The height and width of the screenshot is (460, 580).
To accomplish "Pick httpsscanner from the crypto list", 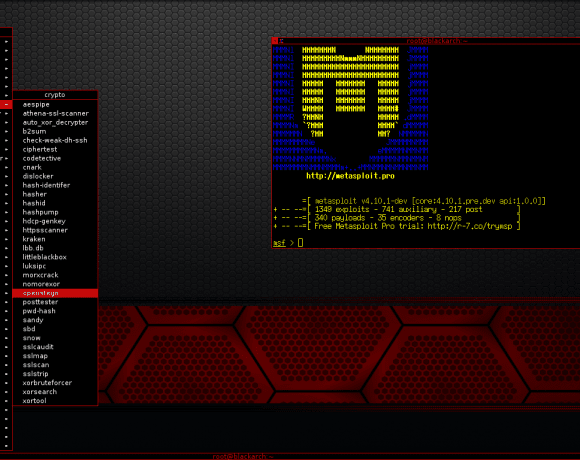I will pyautogui.click(x=55, y=230).
